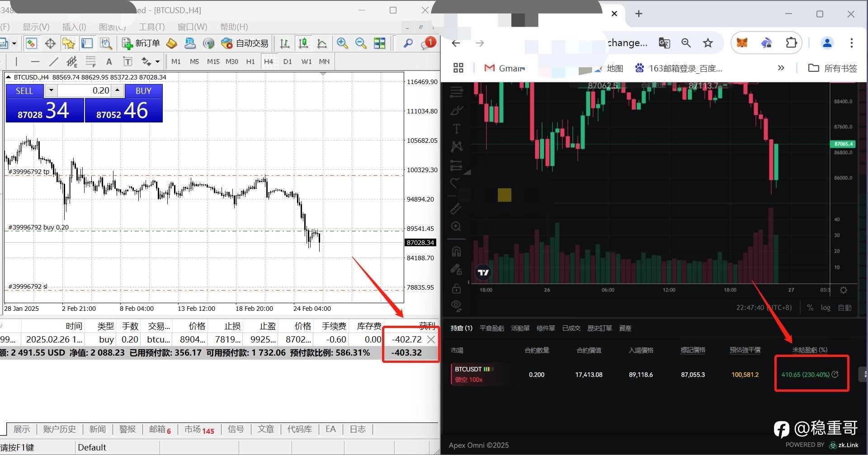Bookmark page with the star icon
Viewport: 868px width, 455px height.
(708, 43)
